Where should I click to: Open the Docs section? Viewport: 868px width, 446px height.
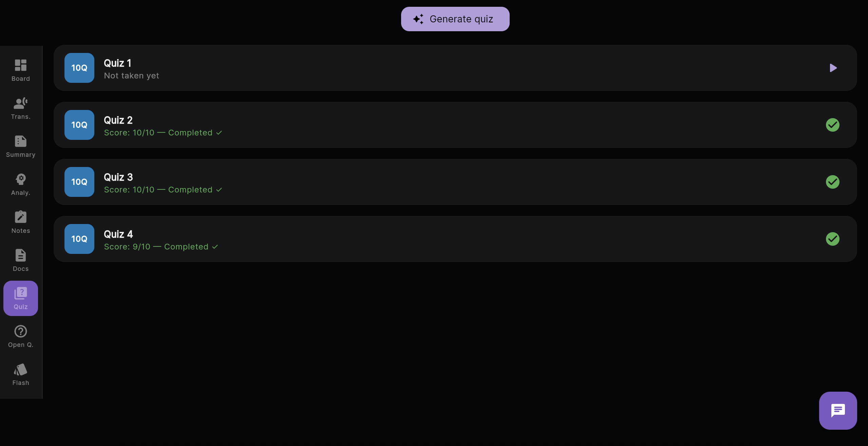20,260
